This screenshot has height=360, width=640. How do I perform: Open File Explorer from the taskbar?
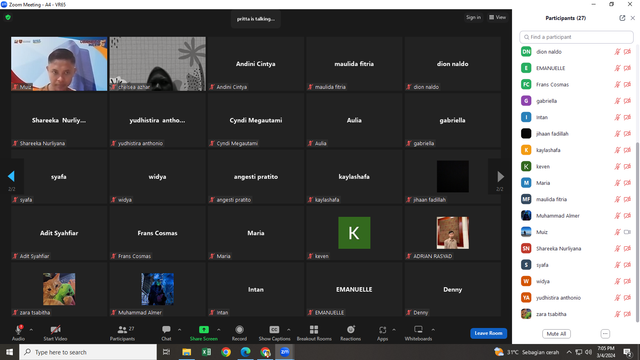click(x=187, y=352)
